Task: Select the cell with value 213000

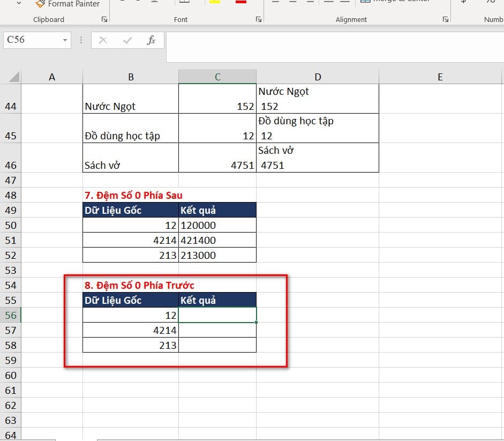Action: tap(217, 255)
